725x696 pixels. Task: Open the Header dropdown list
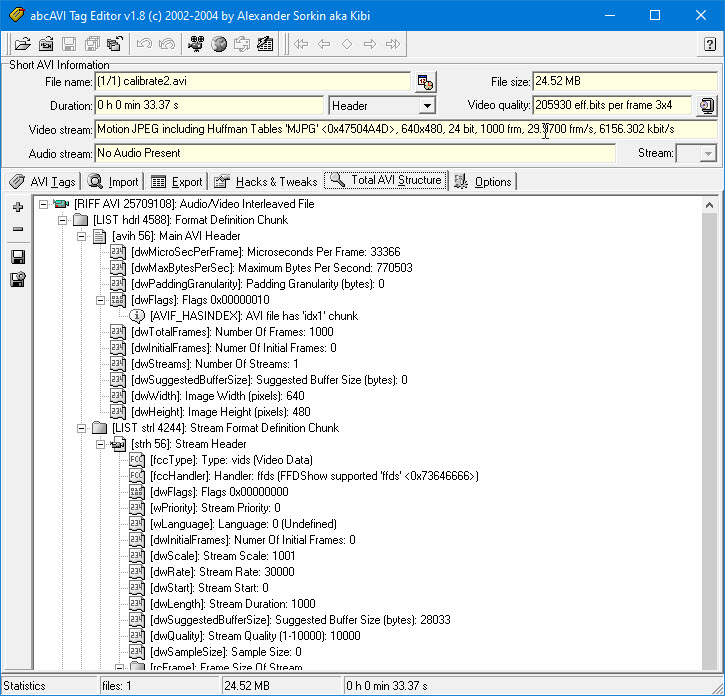[x=427, y=106]
